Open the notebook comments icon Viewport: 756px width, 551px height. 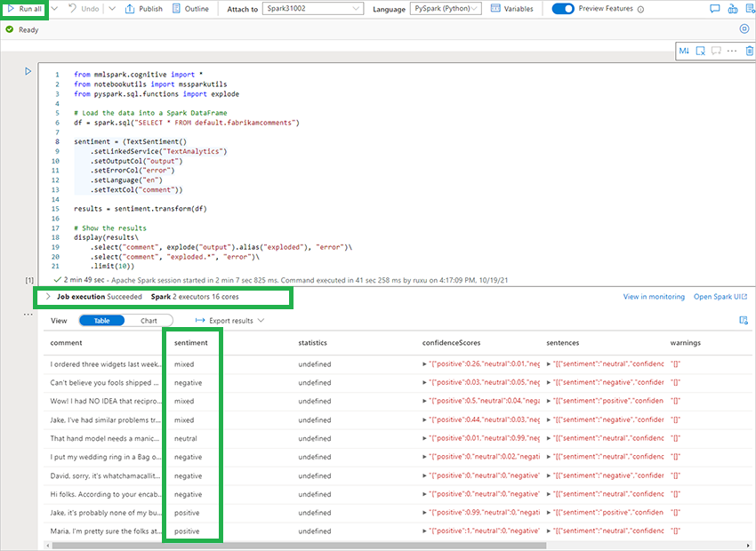click(x=715, y=9)
